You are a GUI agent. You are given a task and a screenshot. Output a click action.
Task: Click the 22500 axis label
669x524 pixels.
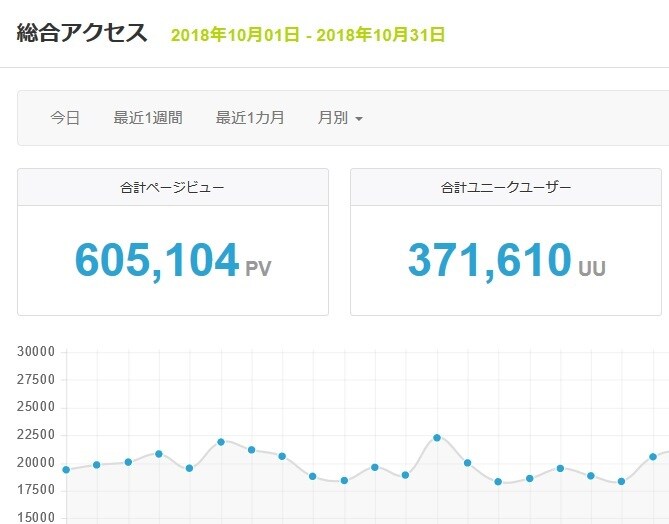36,435
